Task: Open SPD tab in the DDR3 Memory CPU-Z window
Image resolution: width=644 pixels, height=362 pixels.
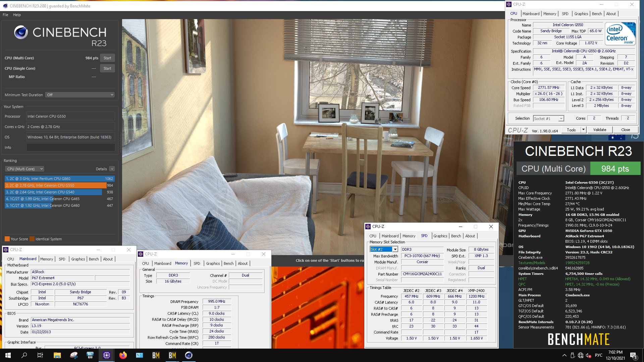Action: (x=197, y=263)
